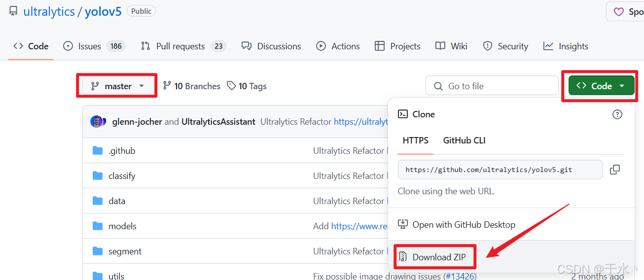Click the magnifier icon in Go to file
Screen dimensions: 644x280
pos(438,86)
